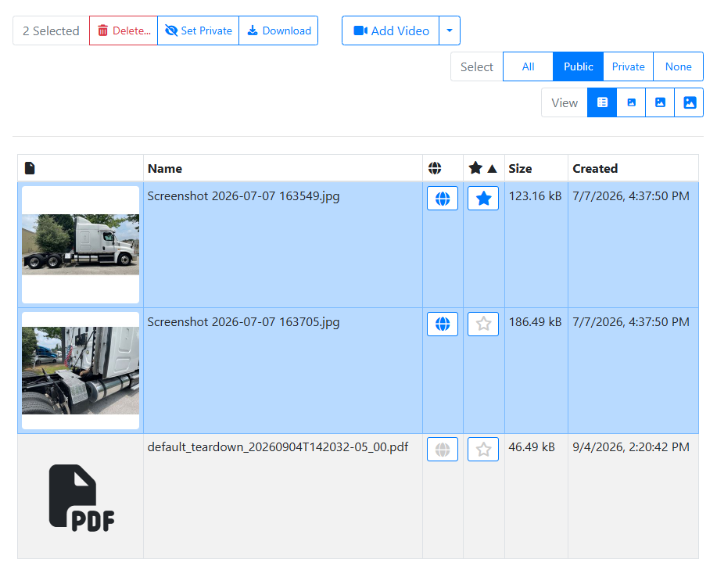This screenshot has width=717, height=588.
Task: Delete the selected files
Action: (124, 30)
